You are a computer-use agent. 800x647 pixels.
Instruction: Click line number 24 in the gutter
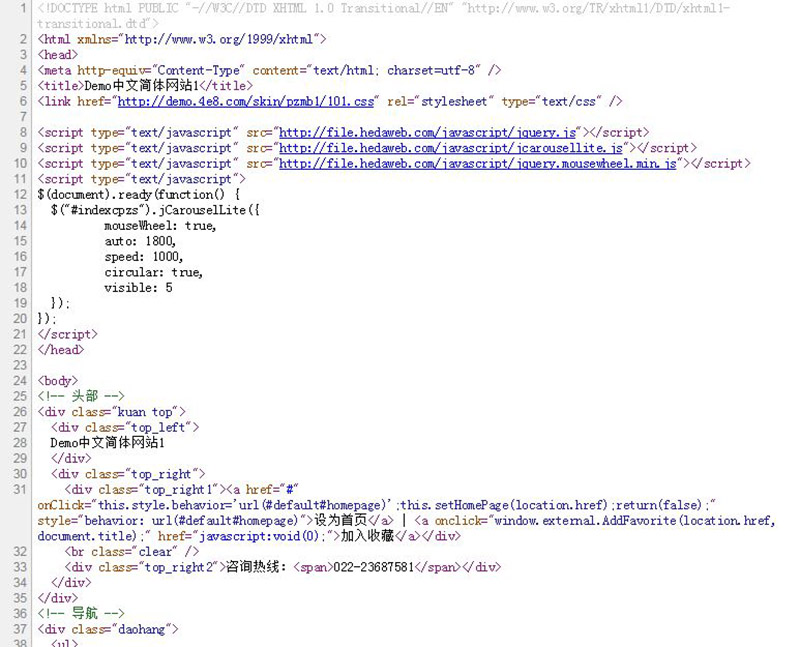pos(20,381)
